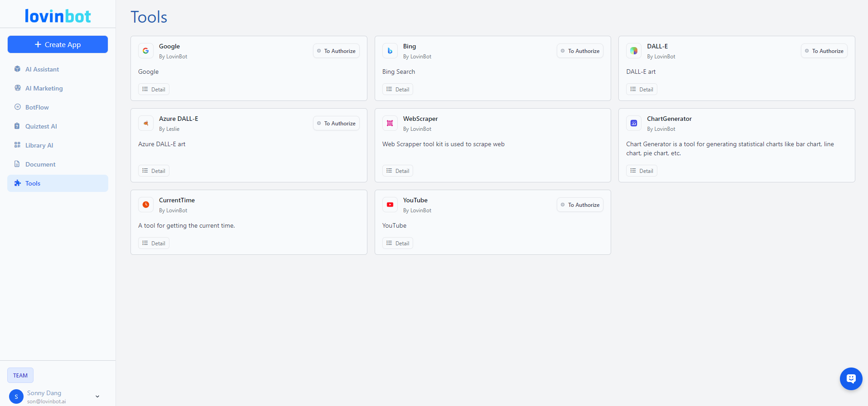Click the TEAM badge
The height and width of the screenshot is (406, 868).
pos(20,375)
